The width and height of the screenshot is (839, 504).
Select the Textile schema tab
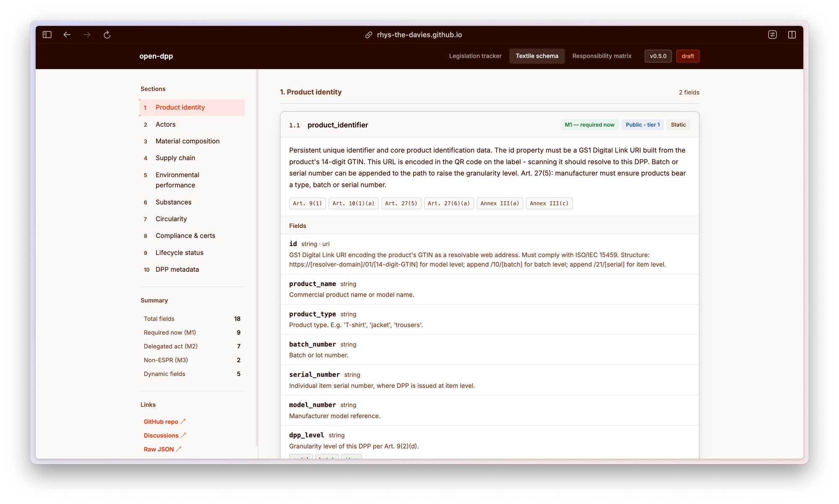point(537,56)
